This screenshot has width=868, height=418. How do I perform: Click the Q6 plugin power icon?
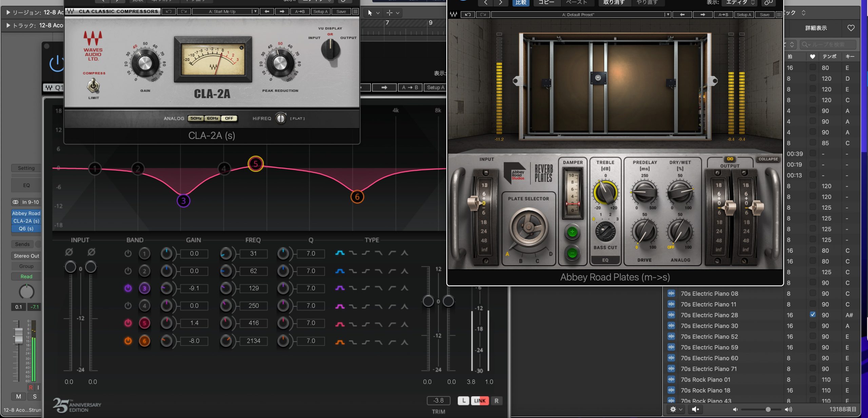56,63
